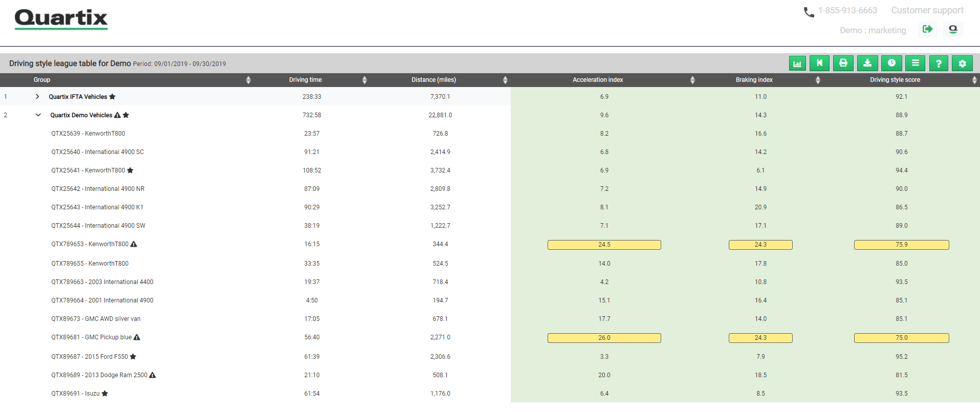980x412 pixels.
Task: Click warning icon on QTX89681 GMC Pickup blue
Action: [137, 337]
